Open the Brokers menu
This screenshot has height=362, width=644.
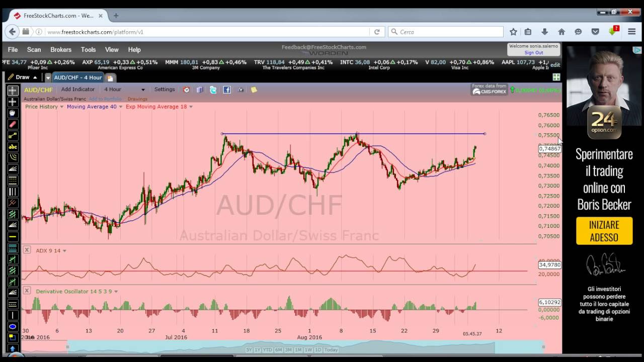point(61,50)
